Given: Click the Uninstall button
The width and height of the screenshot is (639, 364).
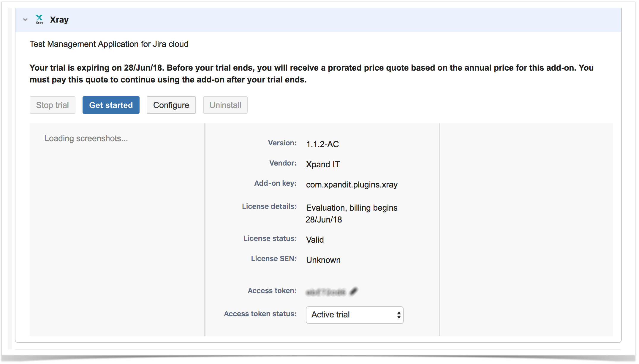Looking at the screenshot, I should [x=225, y=105].
